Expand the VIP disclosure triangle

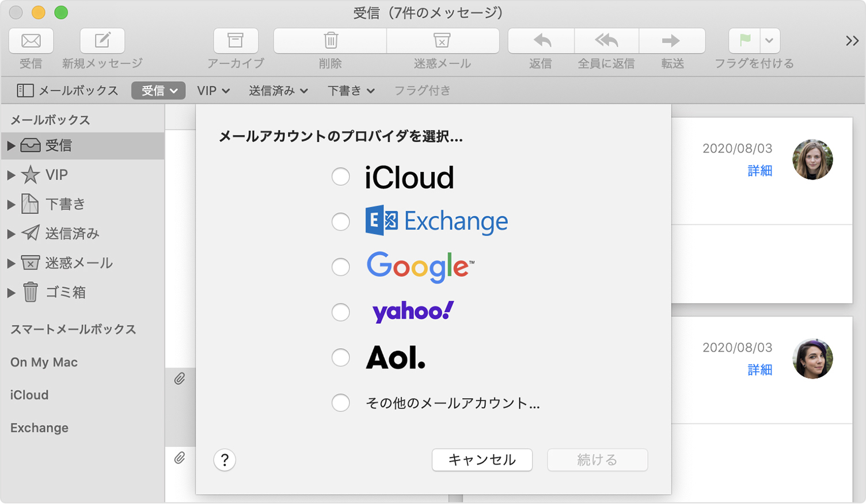click(11, 175)
